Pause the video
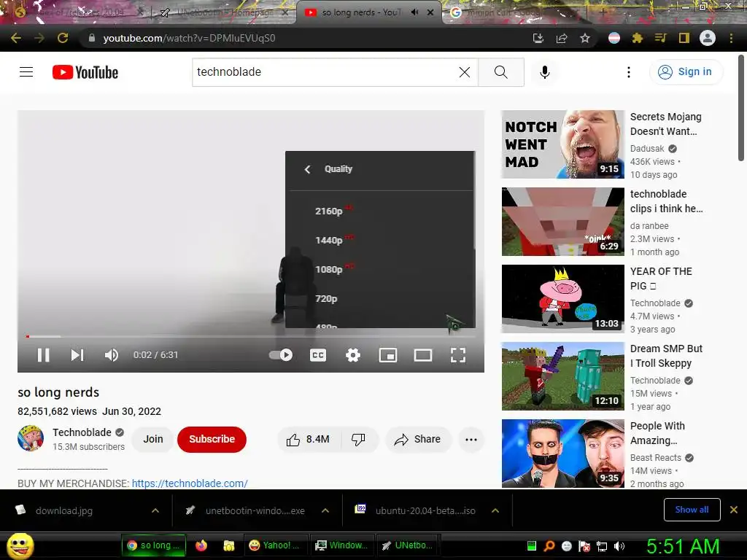The width and height of the screenshot is (747, 560). point(43,355)
